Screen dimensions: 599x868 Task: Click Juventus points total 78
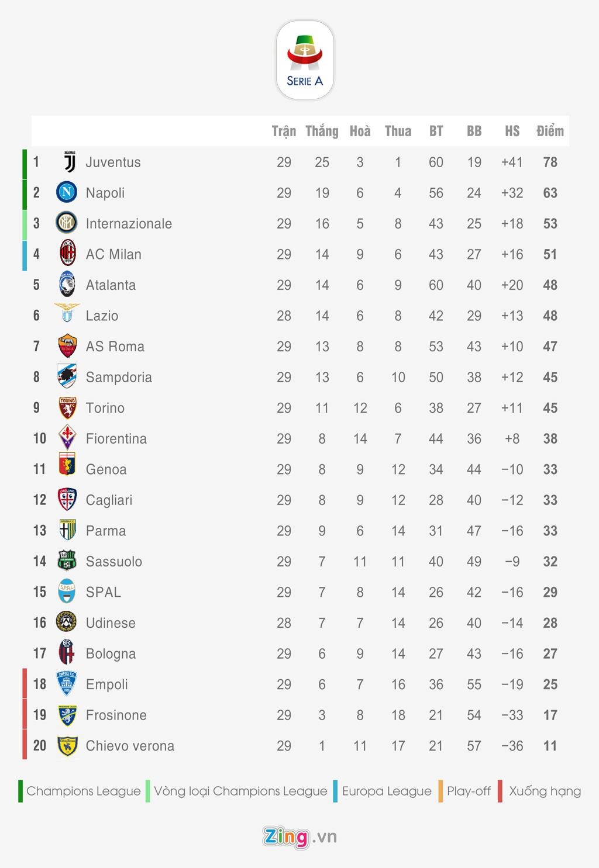pos(550,162)
